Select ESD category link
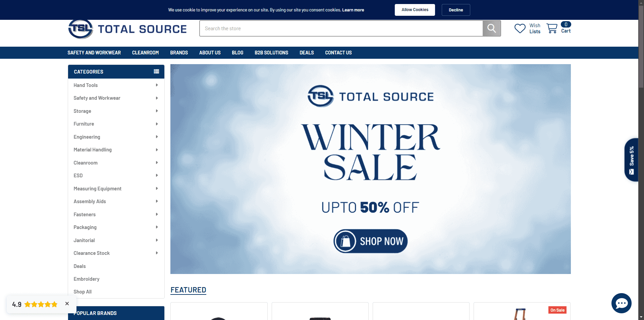Viewport: 644px width, 320px height. [78, 176]
